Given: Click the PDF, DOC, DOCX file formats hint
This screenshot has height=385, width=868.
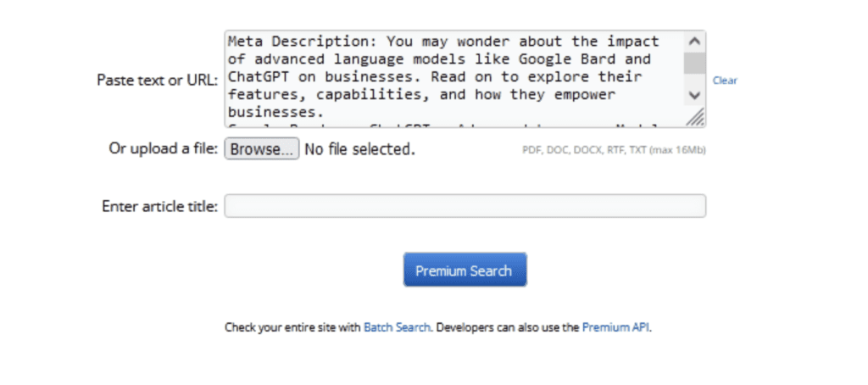Looking at the screenshot, I should 614,151.
